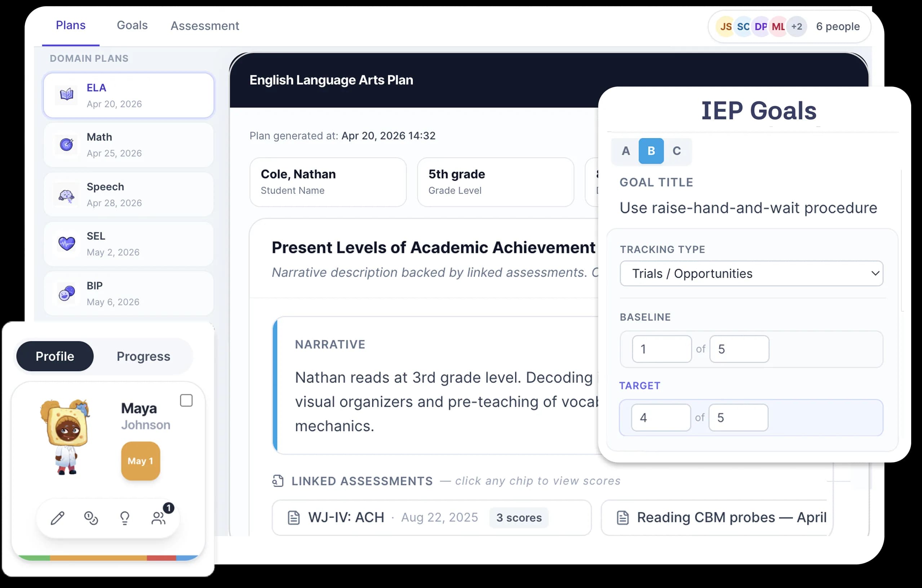This screenshot has width=922, height=588.
Task: Select goal C in IEP Goals
Action: pyautogui.click(x=677, y=151)
